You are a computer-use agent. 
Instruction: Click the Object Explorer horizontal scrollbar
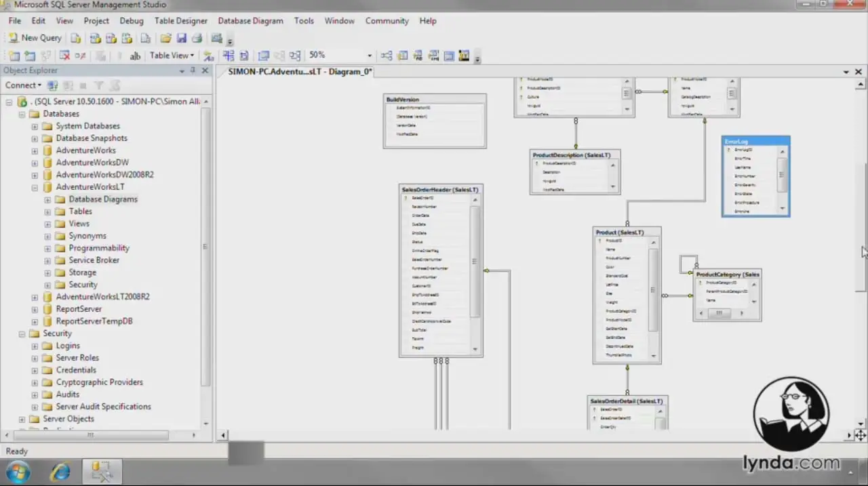pos(91,435)
